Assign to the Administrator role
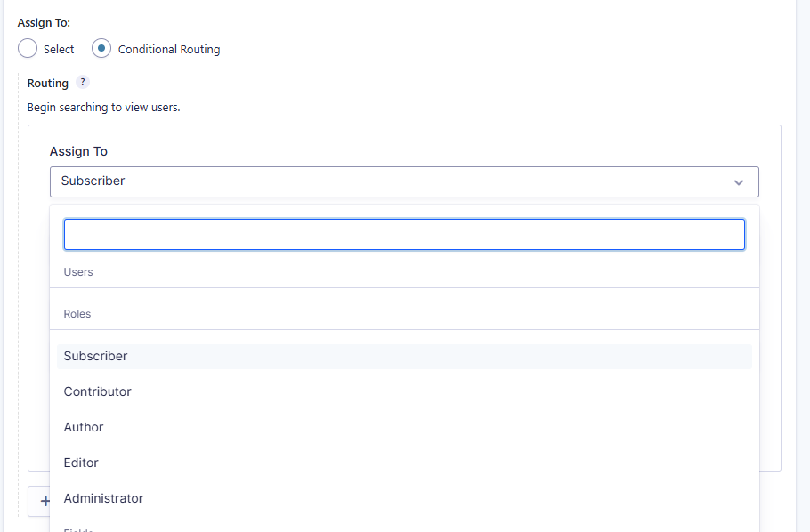Viewport: 810px width, 532px height. click(103, 498)
